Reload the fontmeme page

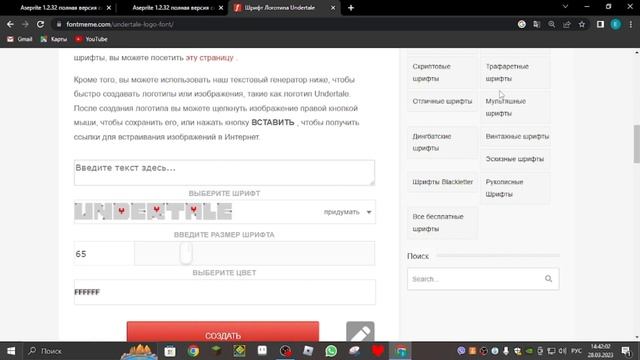(x=40, y=24)
